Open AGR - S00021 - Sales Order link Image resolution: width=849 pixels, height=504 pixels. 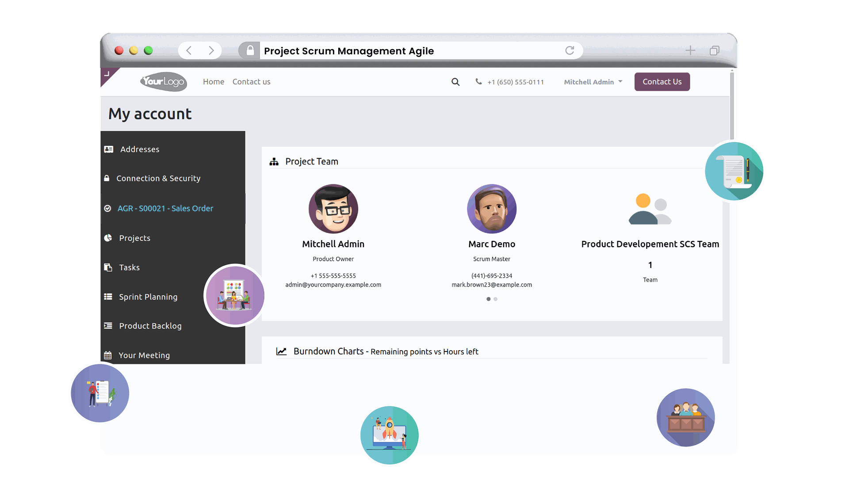pyautogui.click(x=165, y=208)
